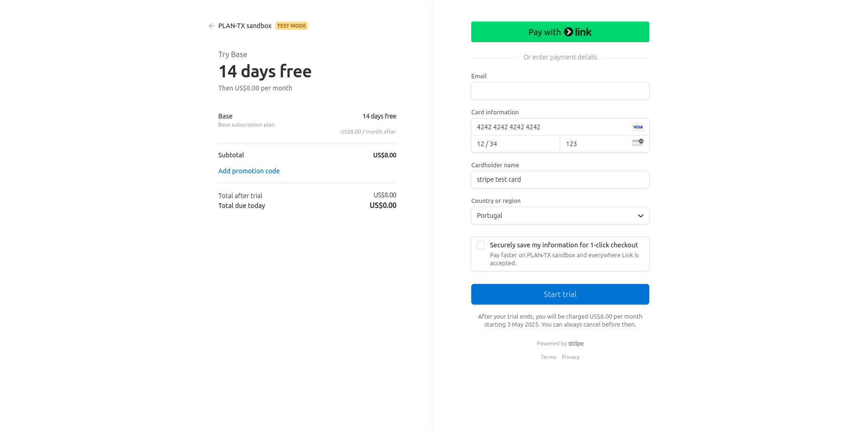The width and height of the screenshot is (868, 432).
Task: Click the chevron arrow on Portugal selector
Action: pyautogui.click(x=640, y=216)
